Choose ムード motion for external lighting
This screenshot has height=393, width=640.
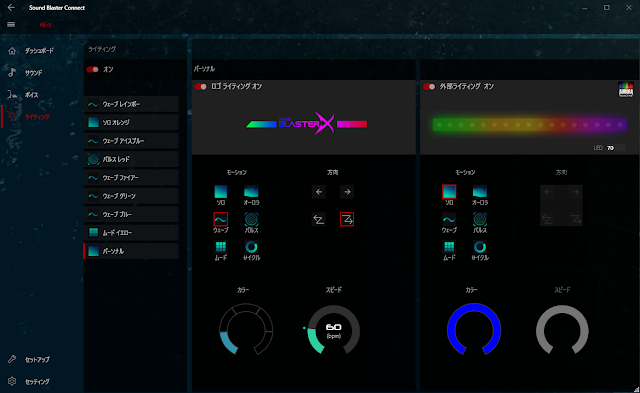(449, 247)
